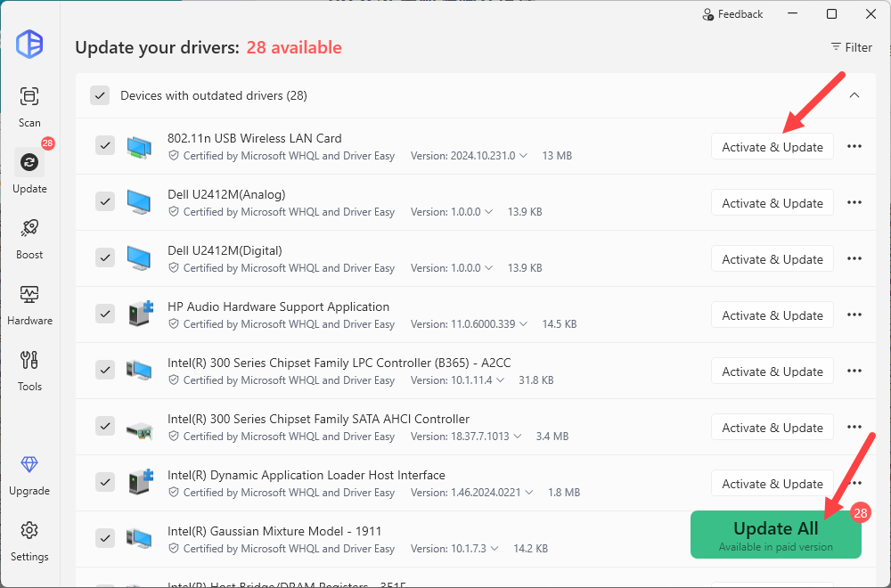Viewport: 891px width, 588px height.
Task: Open more options for HP Audio Hardware Support Application
Action: point(854,315)
